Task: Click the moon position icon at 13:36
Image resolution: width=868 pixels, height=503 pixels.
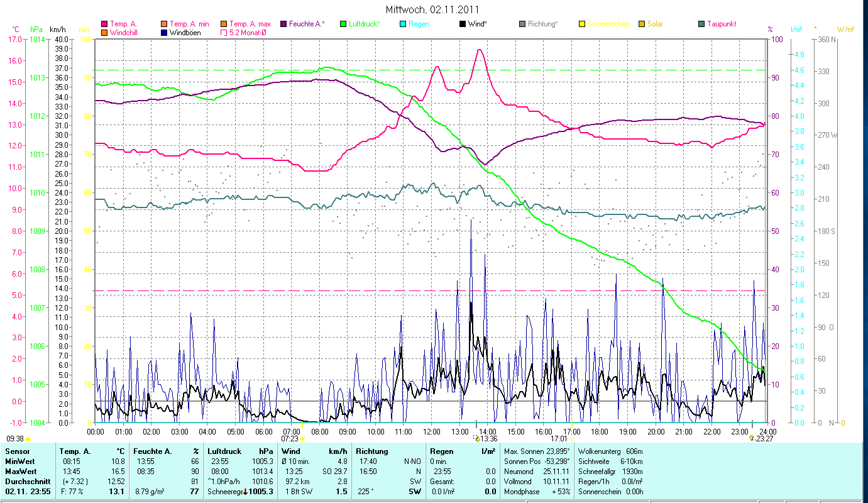Action: point(476,439)
